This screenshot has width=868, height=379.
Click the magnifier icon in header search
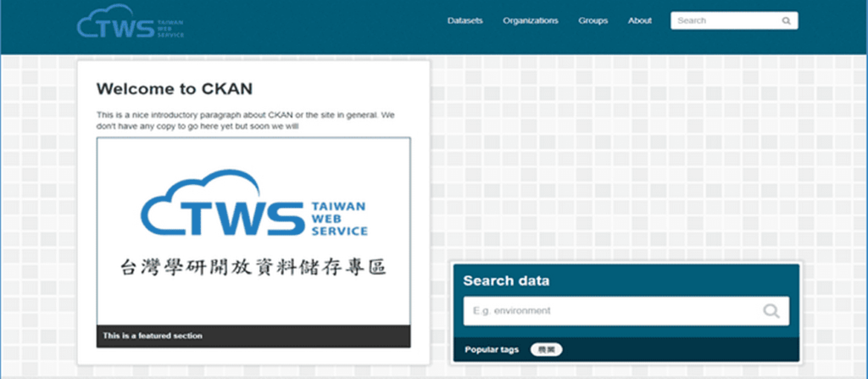(x=786, y=21)
